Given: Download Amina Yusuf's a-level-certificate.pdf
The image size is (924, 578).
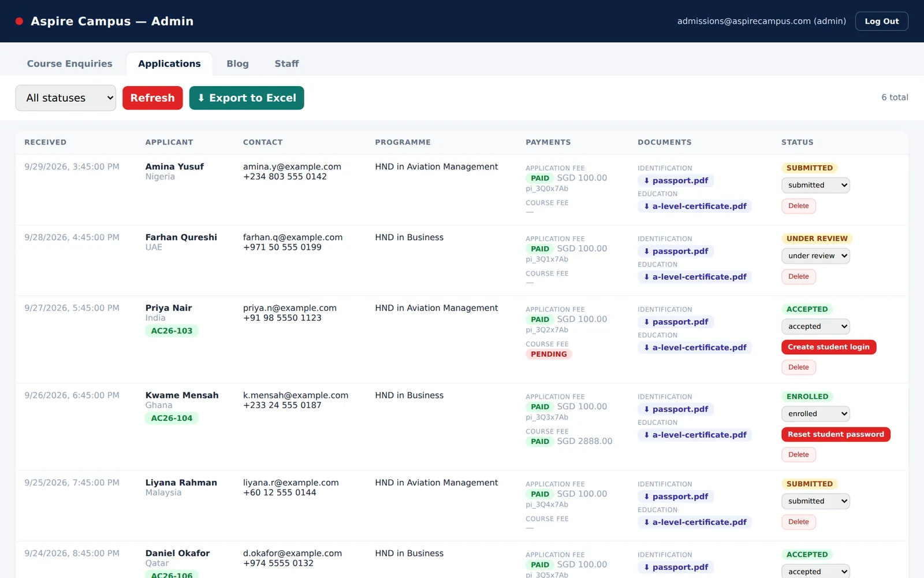Looking at the screenshot, I should click(x=695, y=206).
